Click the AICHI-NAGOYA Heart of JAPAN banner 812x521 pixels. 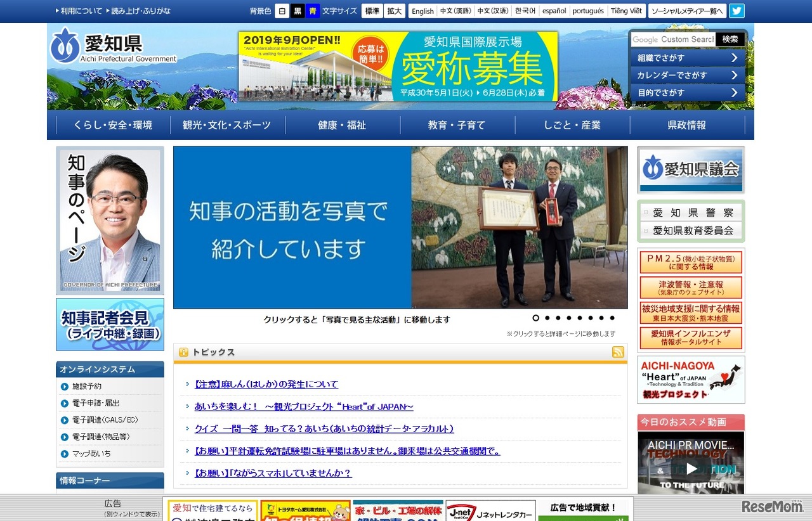[x=691, y=380]
